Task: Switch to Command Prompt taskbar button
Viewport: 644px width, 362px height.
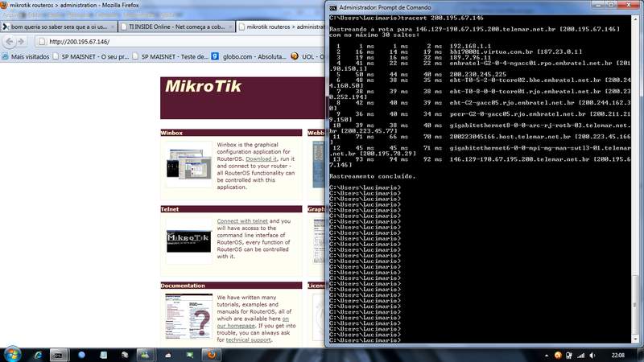Action: [59, 355]
